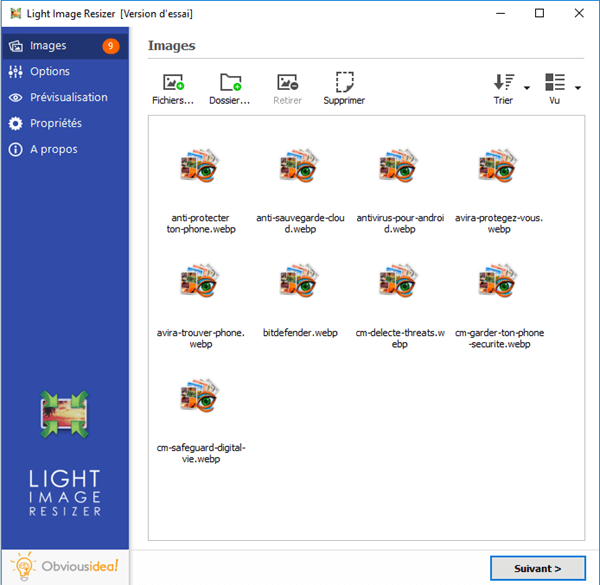The image size is (600, 585).
Task: Click the Vu view mode icon
Action: click(x=555, y=82)
